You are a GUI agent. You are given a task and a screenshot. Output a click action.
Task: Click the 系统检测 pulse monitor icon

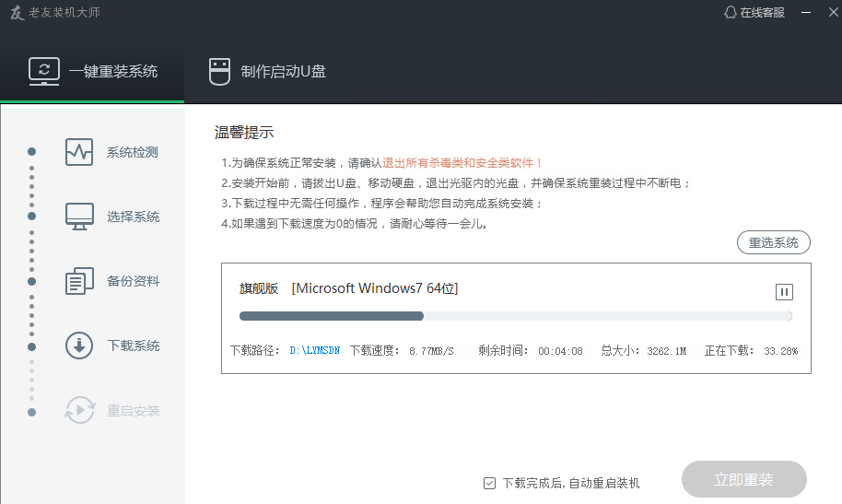[x=79, y=152]
